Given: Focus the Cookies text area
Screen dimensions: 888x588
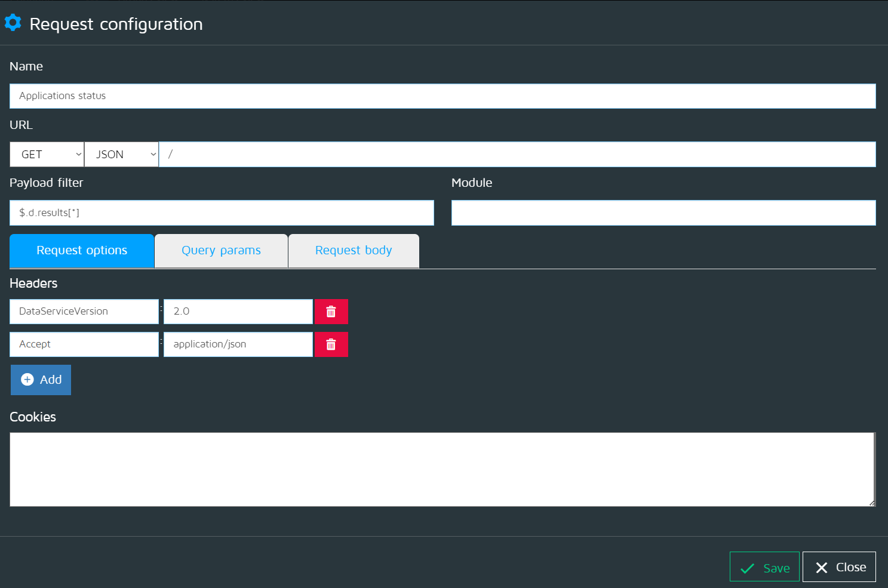Looking at the screenshot, I should point(442,469).
